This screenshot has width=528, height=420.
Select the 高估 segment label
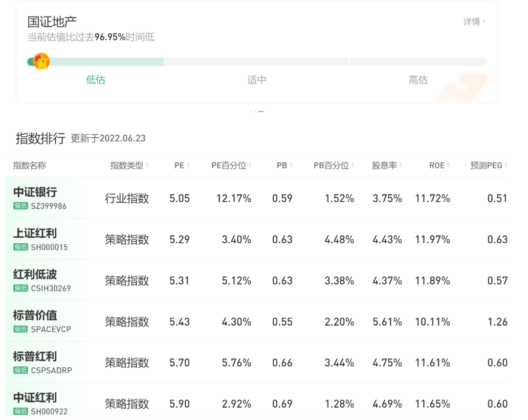418,80
